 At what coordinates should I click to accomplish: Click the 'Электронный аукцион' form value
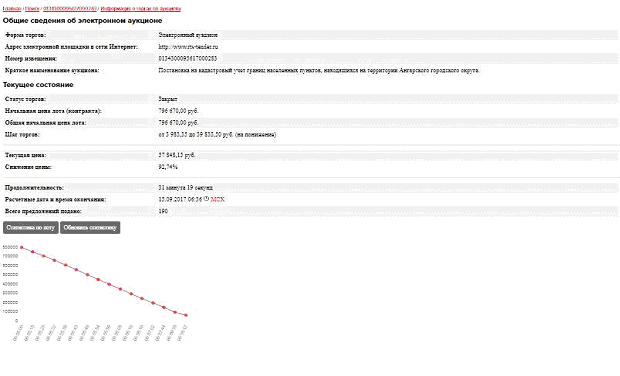click(188, 35)
